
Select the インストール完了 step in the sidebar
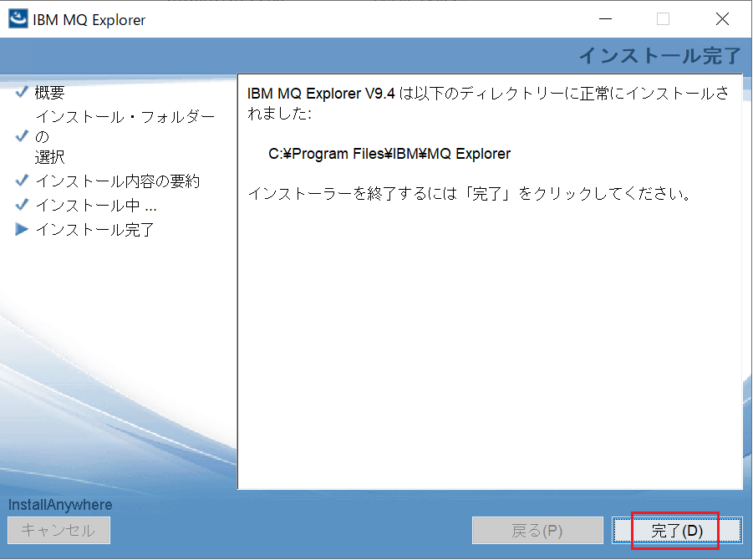pos(94,230)
